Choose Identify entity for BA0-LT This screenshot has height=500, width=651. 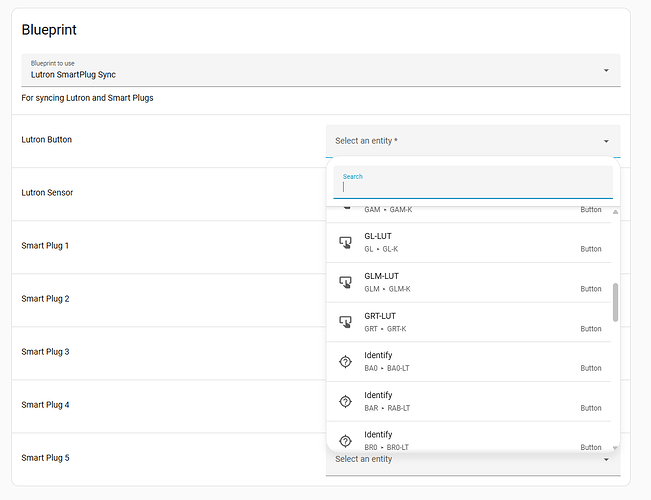[469, 362]
